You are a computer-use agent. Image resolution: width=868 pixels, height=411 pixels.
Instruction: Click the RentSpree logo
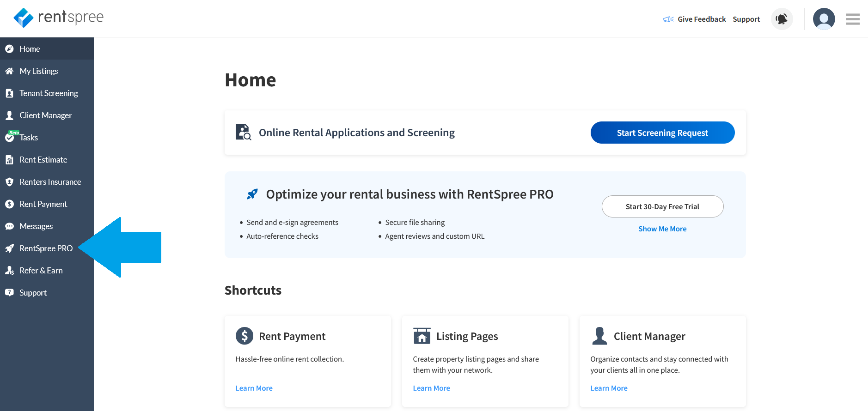coord(58,18)
